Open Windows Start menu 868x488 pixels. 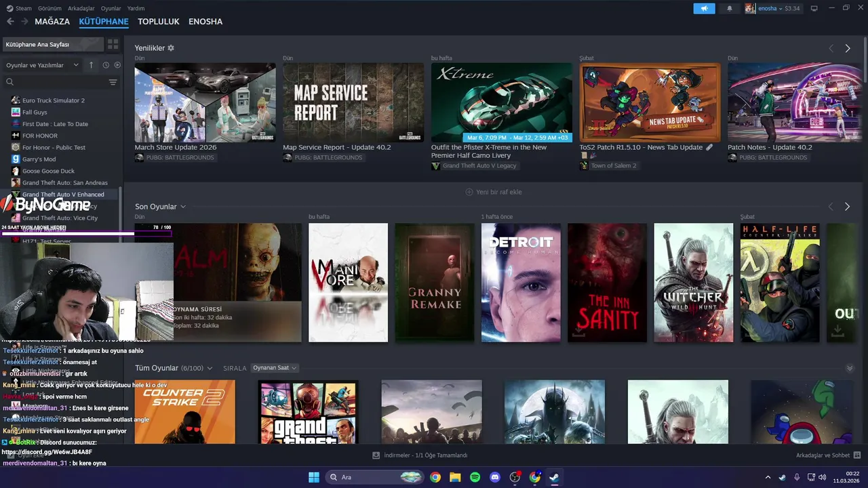point(314,477)
